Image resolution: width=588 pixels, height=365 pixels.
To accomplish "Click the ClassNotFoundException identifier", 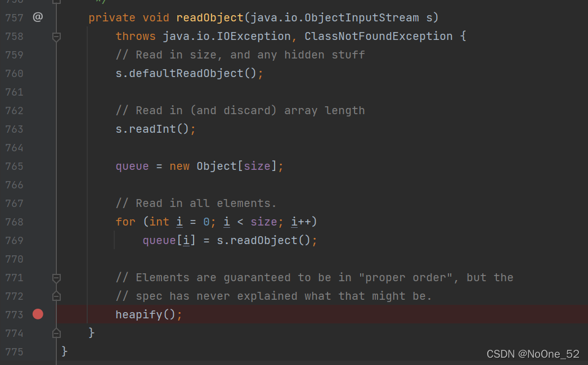I will point(378,37).
